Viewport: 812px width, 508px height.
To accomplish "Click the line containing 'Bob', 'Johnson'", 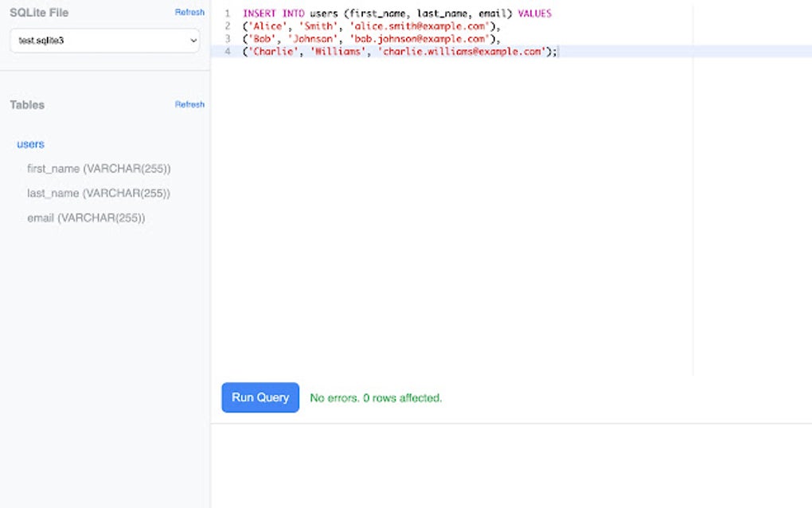I will [371, 39].
